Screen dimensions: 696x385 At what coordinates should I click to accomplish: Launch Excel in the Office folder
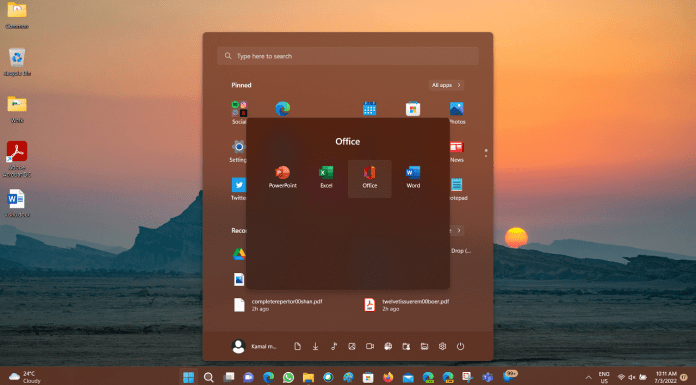[326, 177]
